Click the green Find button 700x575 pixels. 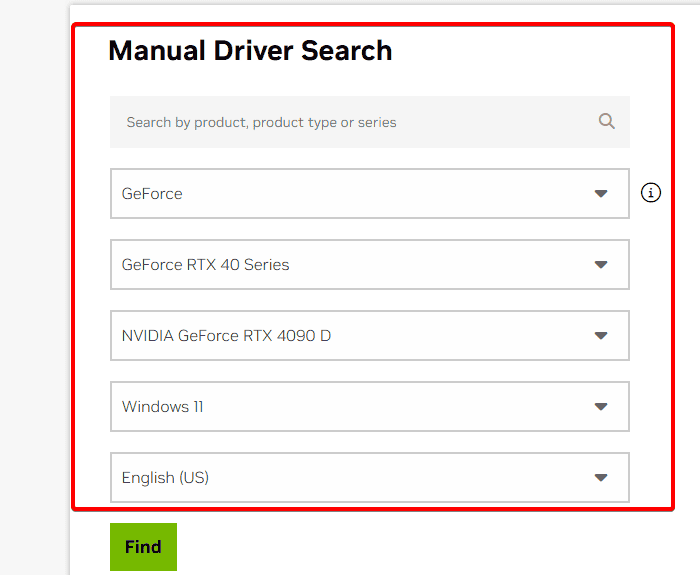[x=143, y=547]
